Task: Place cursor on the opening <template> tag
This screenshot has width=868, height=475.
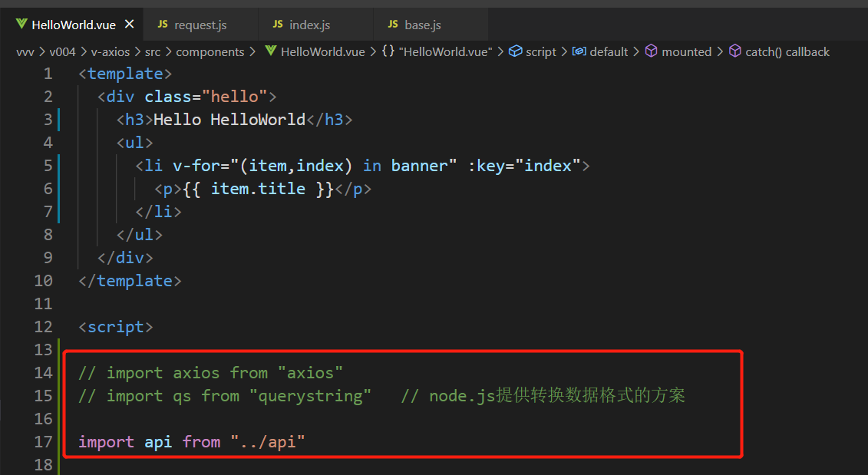Action: pyautogui.click(x=126, y=74)
